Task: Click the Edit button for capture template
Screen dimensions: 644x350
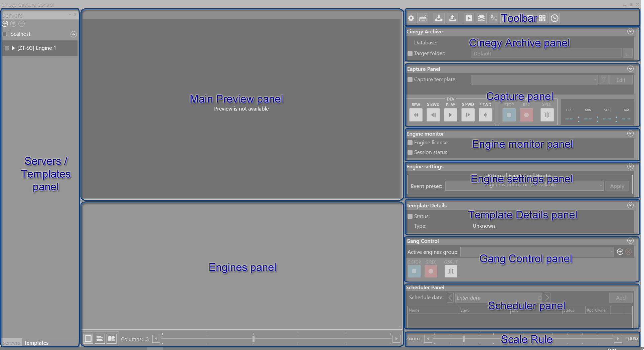Action: coord(621,79)
